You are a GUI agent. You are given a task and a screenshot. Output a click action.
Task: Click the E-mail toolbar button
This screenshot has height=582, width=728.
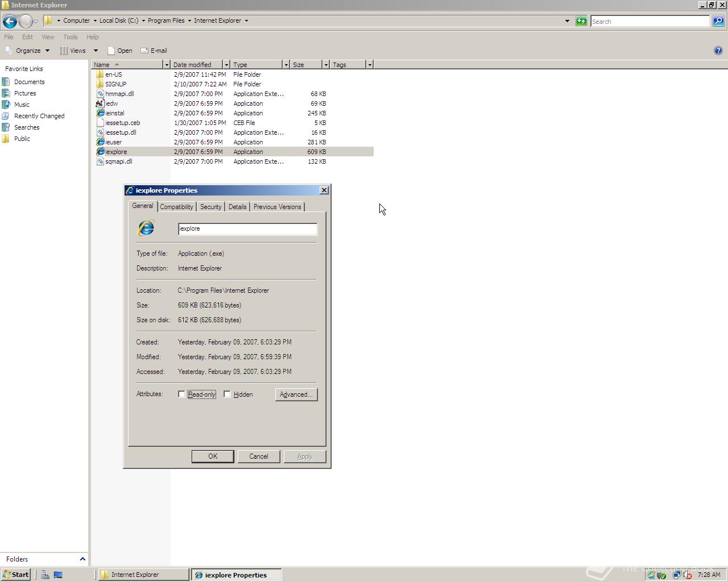coord(154,51)
